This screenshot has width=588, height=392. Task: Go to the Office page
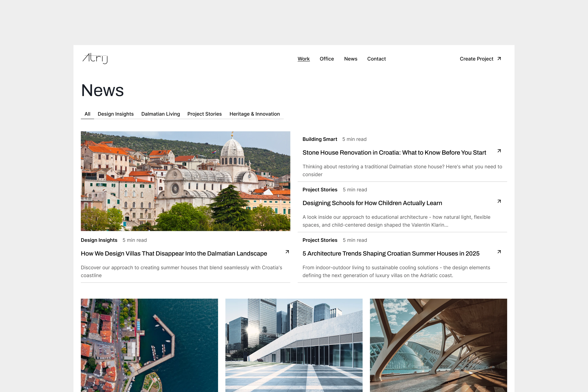[327, 59]
